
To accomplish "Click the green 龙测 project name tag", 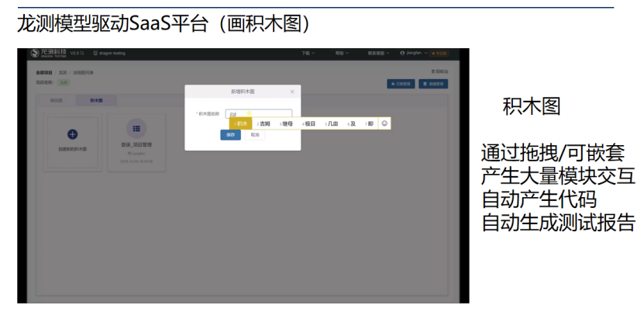I will point(64,82).
